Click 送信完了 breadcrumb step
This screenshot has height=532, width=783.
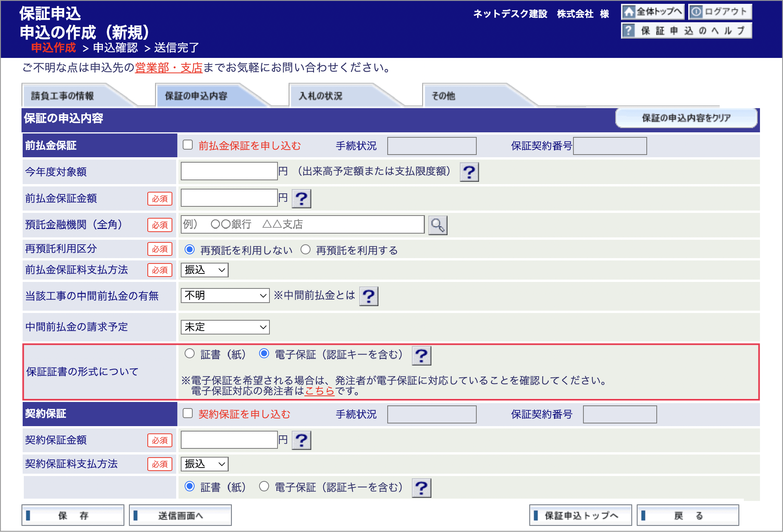[177, 48]
